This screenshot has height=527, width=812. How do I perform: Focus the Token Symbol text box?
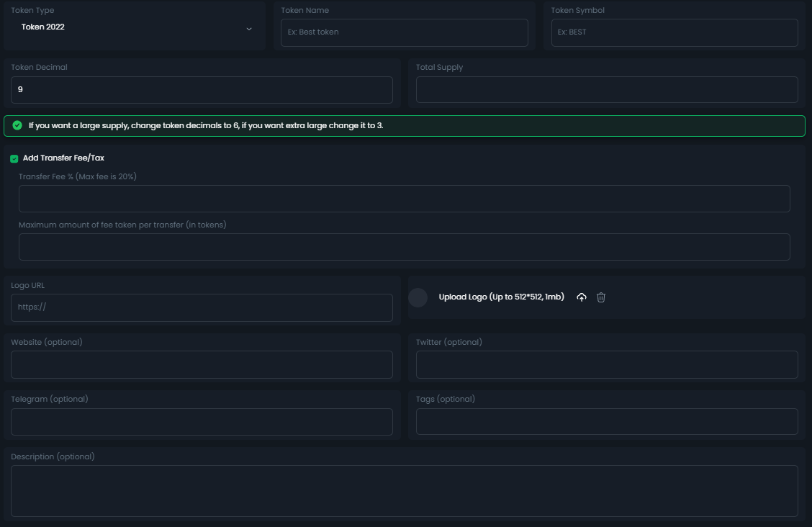674,32
